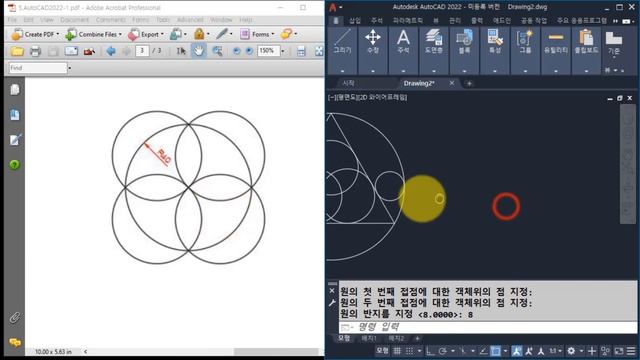This screenshot has width=640, height=360.
Task: Open the Find options dropdown arrow
Action: 70,68
